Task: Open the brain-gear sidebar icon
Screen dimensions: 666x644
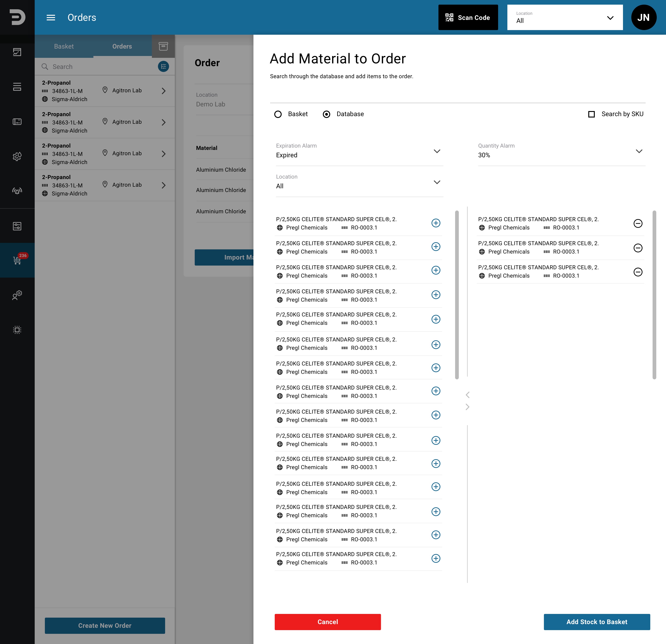Action: (x=17, y=156)
